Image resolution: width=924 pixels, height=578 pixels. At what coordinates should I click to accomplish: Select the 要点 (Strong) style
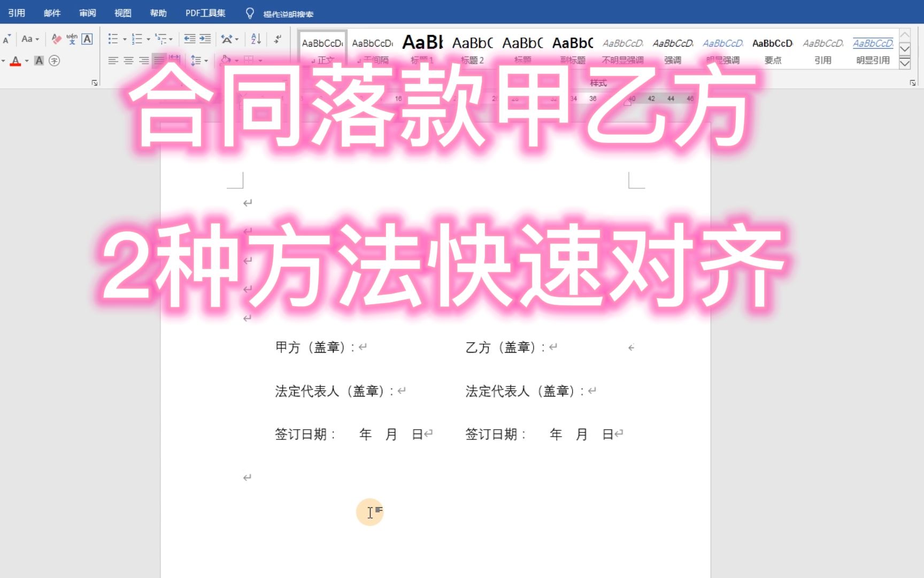point(773,49)
